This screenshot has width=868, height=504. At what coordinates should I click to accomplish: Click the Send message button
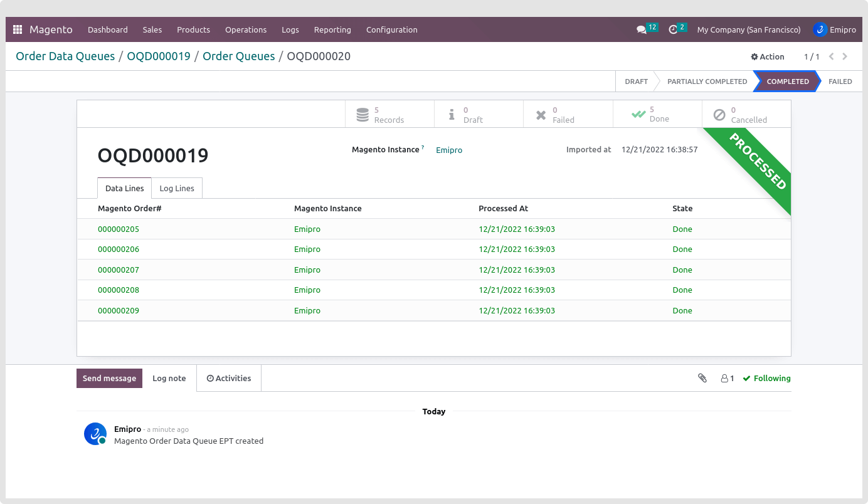pos(109,378)
